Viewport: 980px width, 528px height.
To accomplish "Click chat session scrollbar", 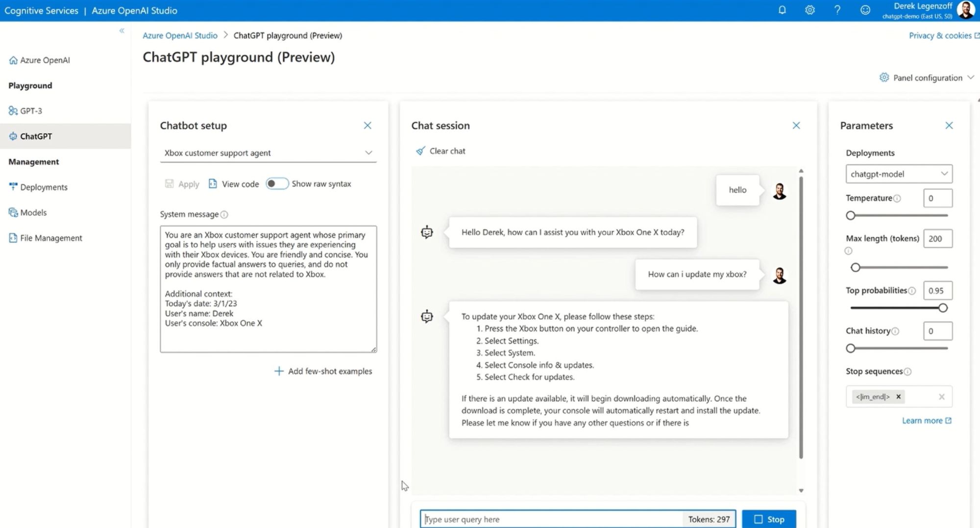I will tap(801, 318).
